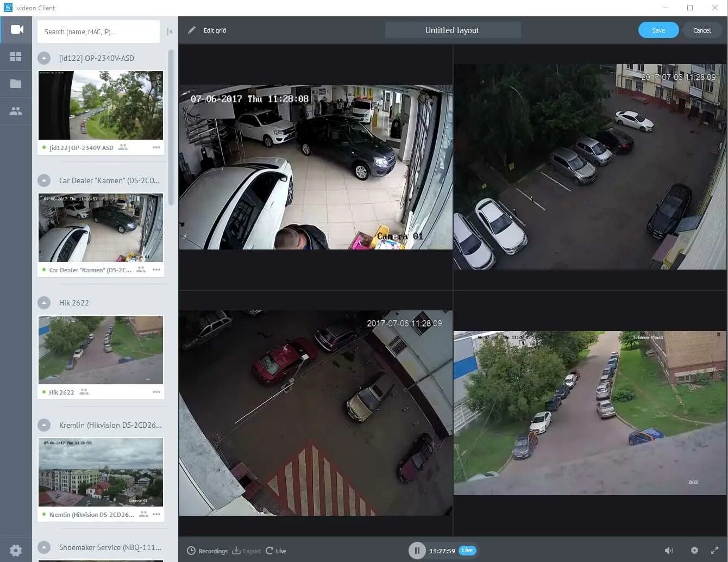Select the dark parking lot video cell

(589, 167)
